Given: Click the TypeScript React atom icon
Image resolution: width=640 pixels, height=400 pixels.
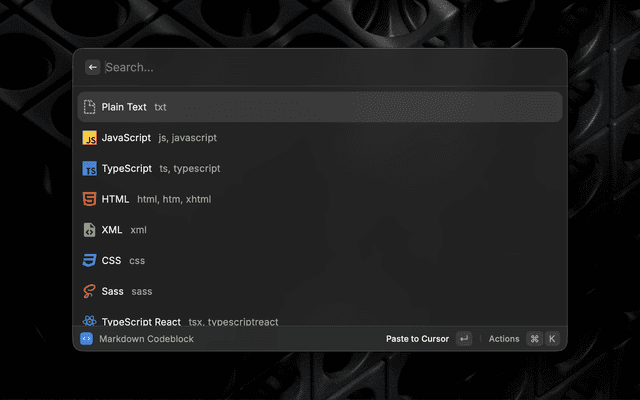Looking at the screenshot, I should pos(89,321).
